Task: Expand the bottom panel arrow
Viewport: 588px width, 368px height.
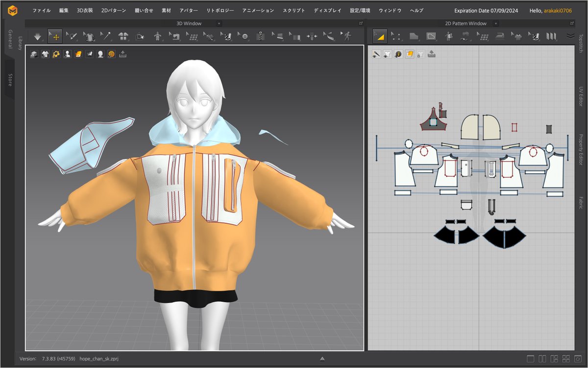Action: [322, 359]
